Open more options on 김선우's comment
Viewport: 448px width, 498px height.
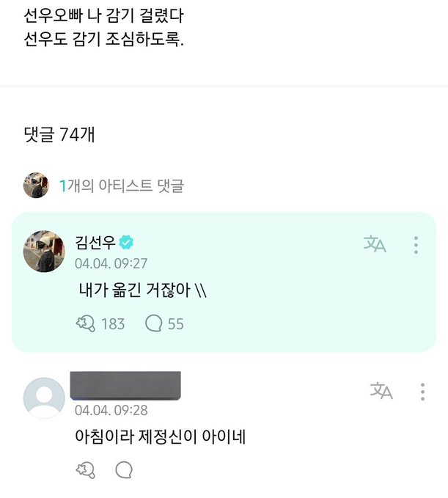(x=416, y=245)
